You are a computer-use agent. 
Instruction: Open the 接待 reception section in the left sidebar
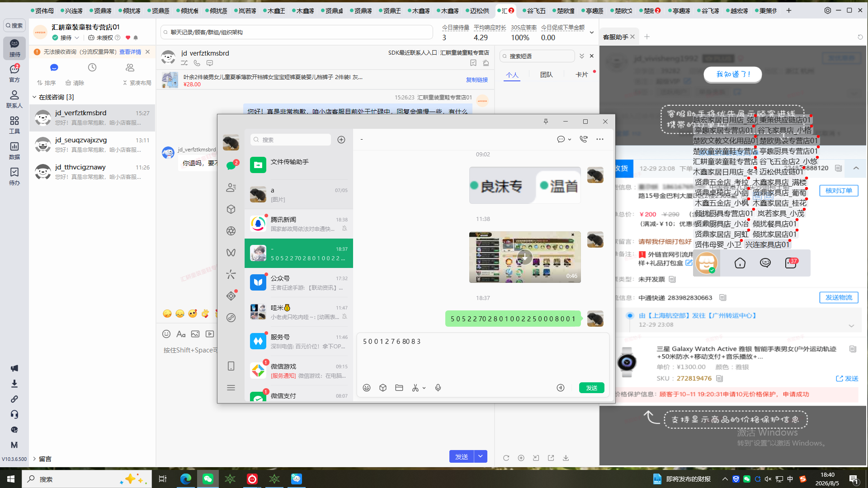tap(14, 48)
